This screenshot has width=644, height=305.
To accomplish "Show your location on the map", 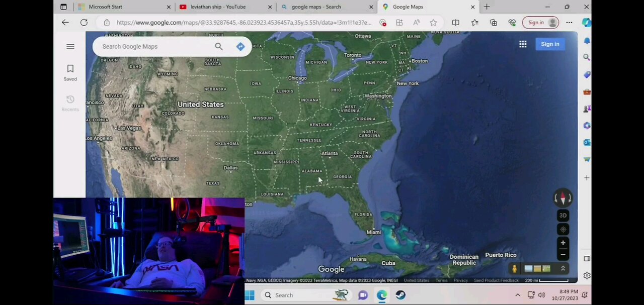I will [x=563, y=229].
